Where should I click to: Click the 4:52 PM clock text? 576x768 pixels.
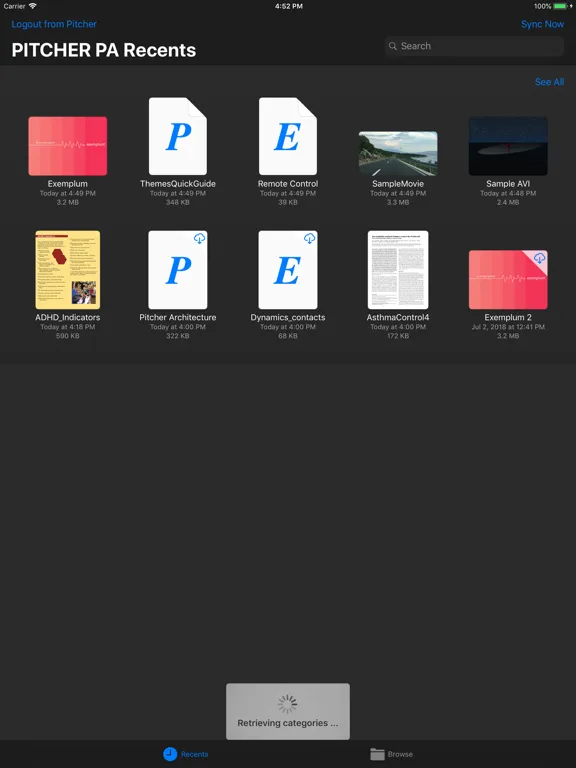pos(288,6)
